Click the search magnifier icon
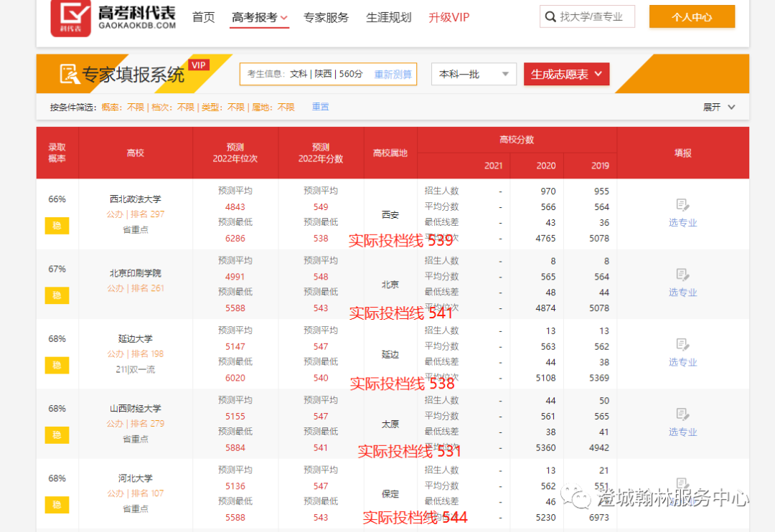 pos(550,16)
